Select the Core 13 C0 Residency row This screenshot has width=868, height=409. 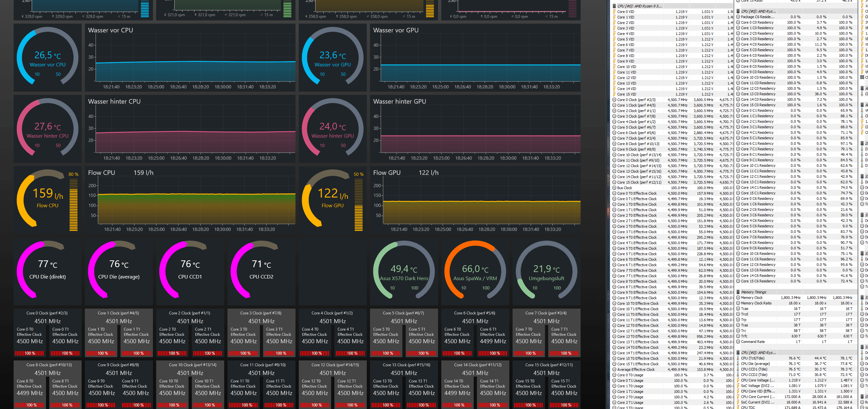point(758,94)
